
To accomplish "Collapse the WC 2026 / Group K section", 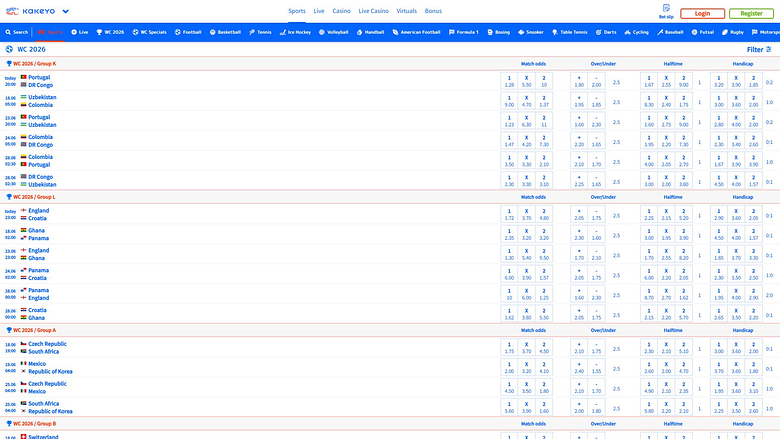I will (31, 64).
